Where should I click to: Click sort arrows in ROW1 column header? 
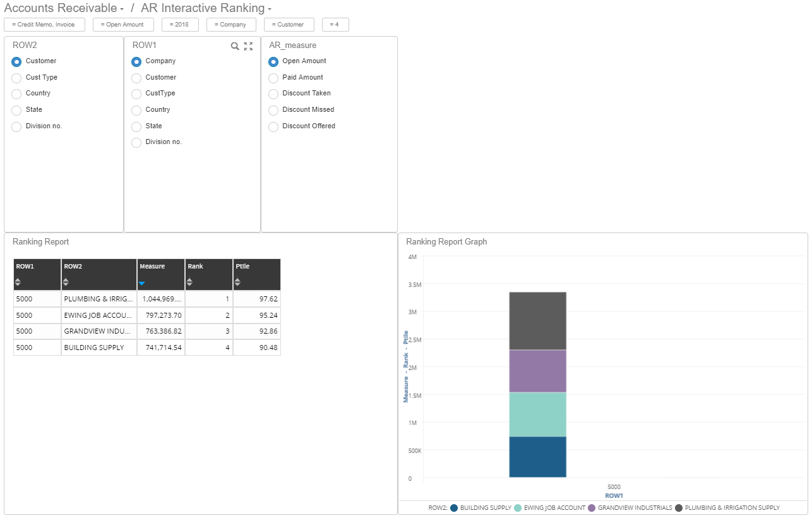click(x=18, y=282)
